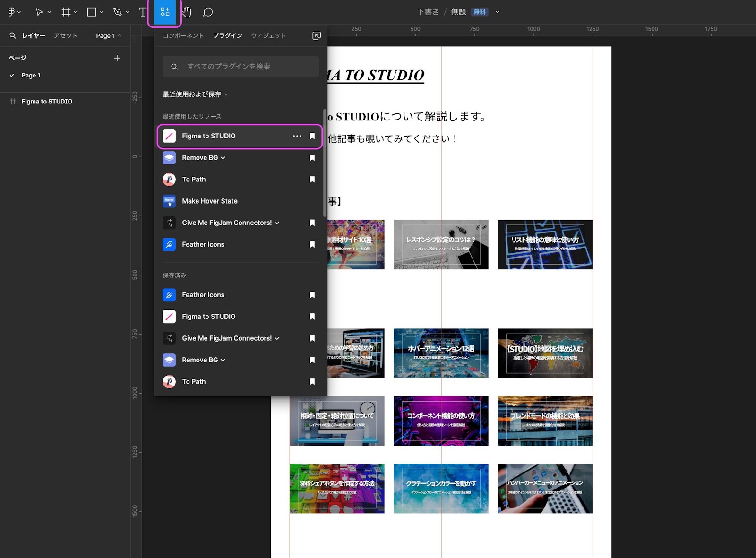Switch to ウィジェット tab
The height and width of the screenshot is (558, 756).
click(x=268, y=35)
